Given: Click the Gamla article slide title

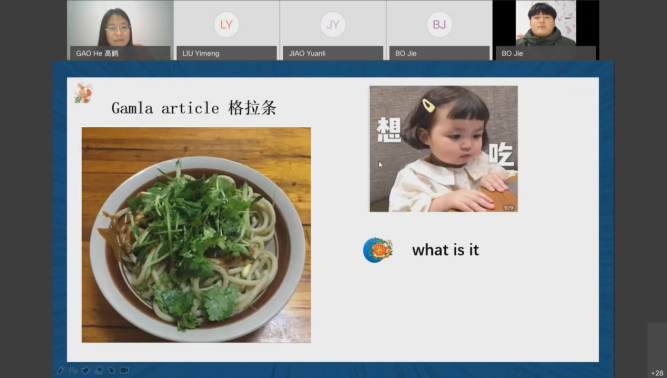Looking at the screenshot, I should (194, 108).
